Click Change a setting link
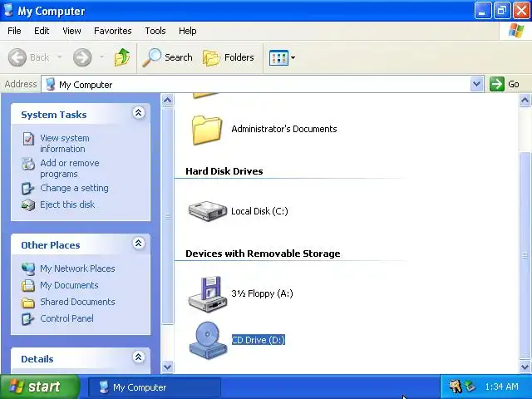 74,188
